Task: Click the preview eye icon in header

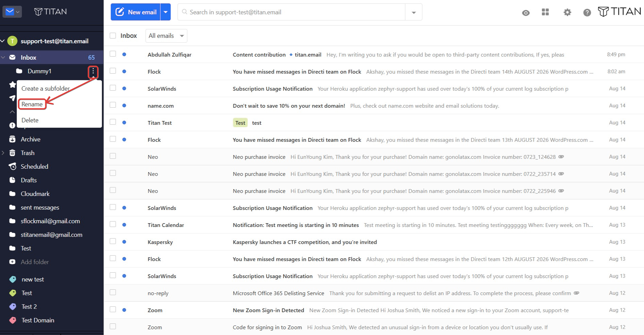Action: click(x=526, y=13)
